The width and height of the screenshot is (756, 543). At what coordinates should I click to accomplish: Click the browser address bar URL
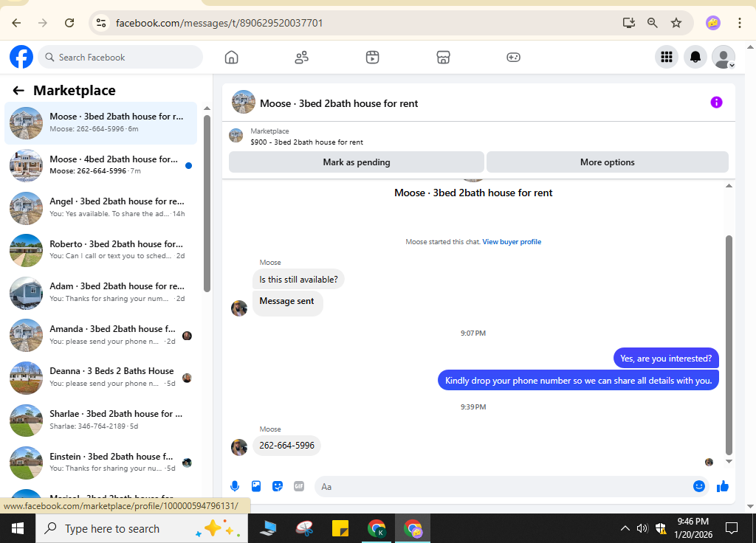coord(219,23)
